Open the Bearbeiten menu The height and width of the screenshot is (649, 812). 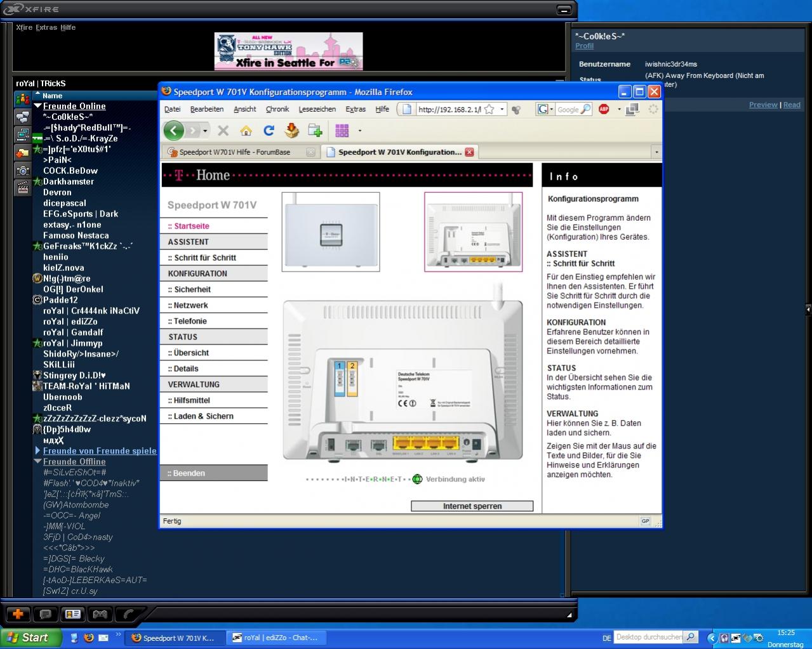point(207,109)
